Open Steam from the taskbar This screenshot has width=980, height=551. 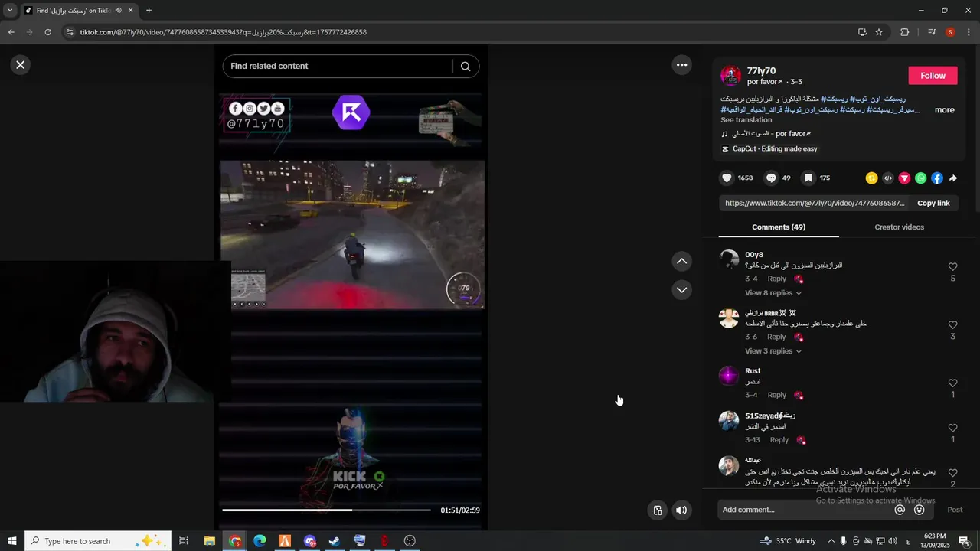tap(335, 541)
